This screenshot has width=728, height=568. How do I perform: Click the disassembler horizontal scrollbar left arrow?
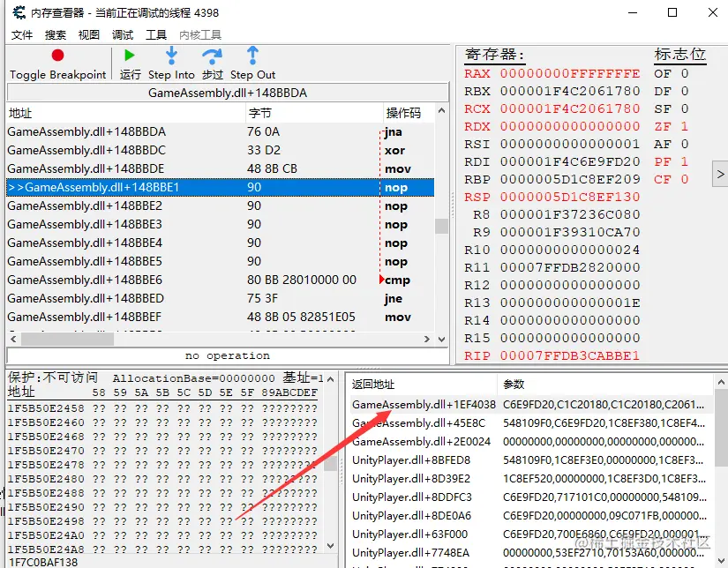(13, 340)
